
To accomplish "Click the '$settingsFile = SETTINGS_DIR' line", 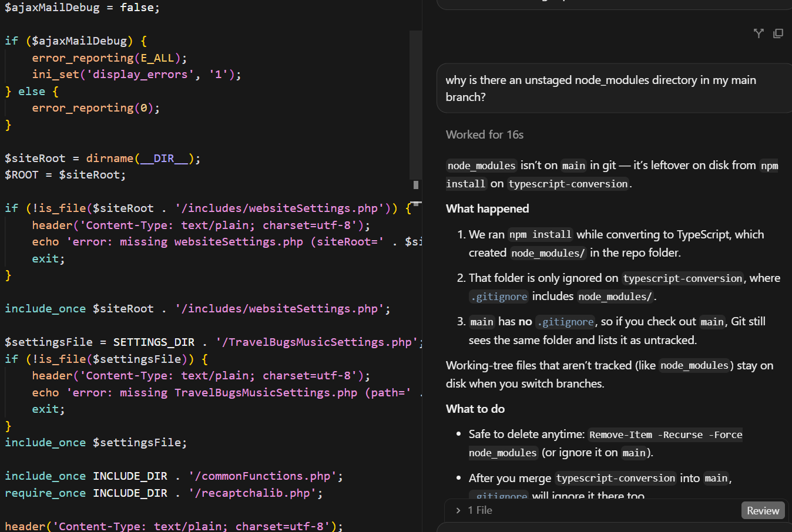I will click(214, 342).
